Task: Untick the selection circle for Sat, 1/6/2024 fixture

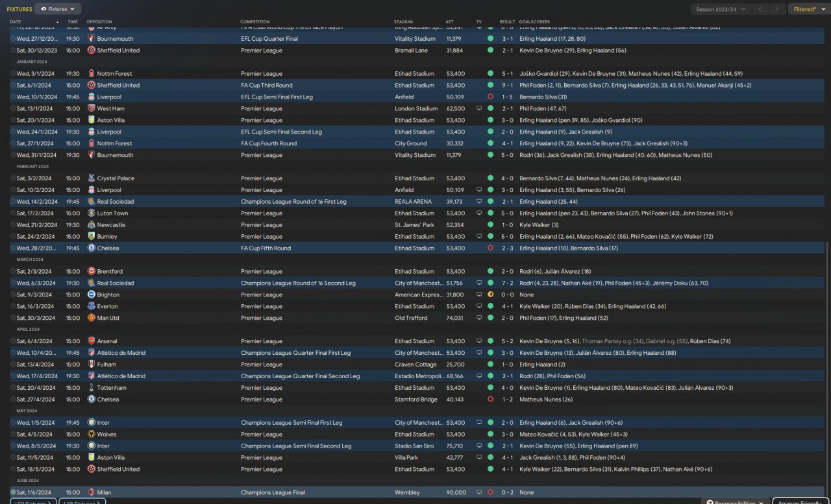Action: [13, 493]
